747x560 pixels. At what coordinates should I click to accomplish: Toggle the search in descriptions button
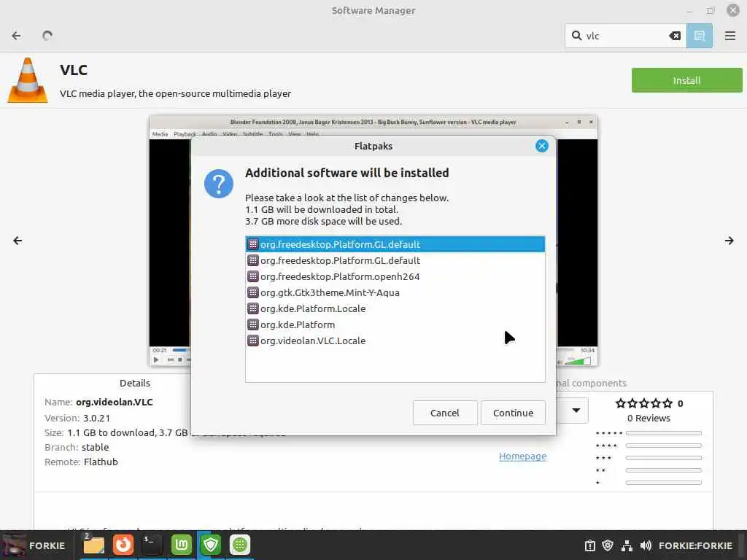coord(700,36)
